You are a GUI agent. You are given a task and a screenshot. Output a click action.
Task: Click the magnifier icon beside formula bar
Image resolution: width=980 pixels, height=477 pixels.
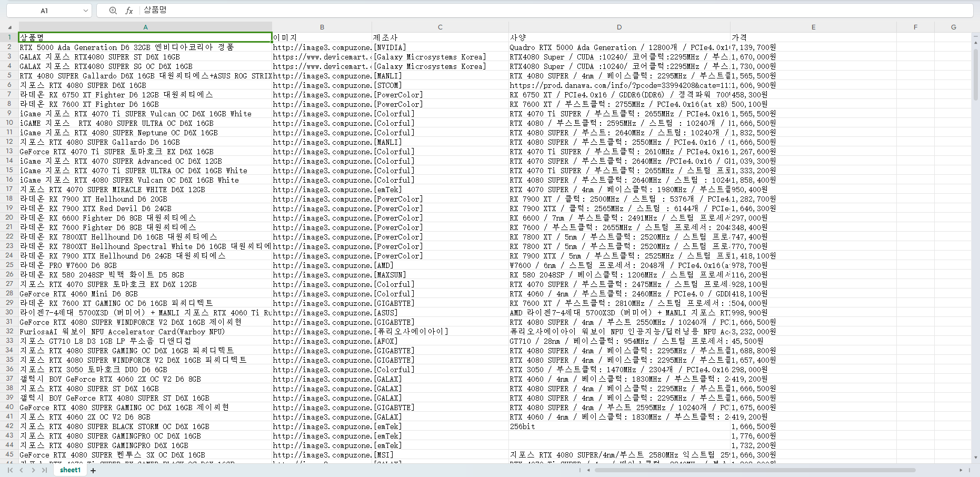click(x=113, y=11)
